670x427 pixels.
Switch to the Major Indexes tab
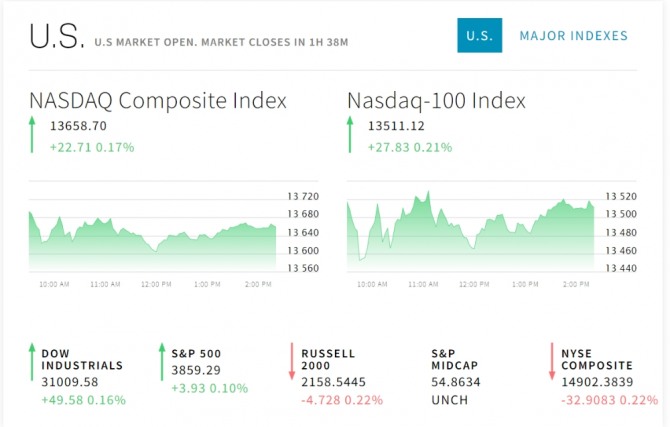573,36
